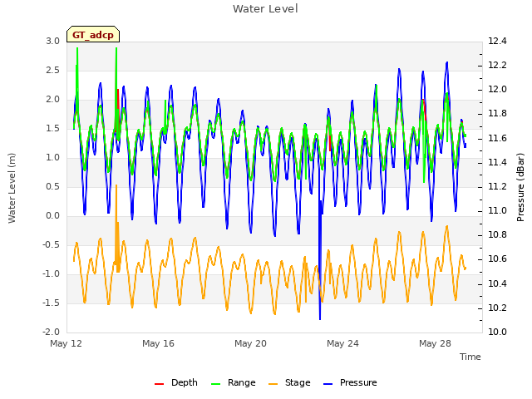Toggle the Pressure legend entry
The image size is (532, 399).
(x=350, y=382)
